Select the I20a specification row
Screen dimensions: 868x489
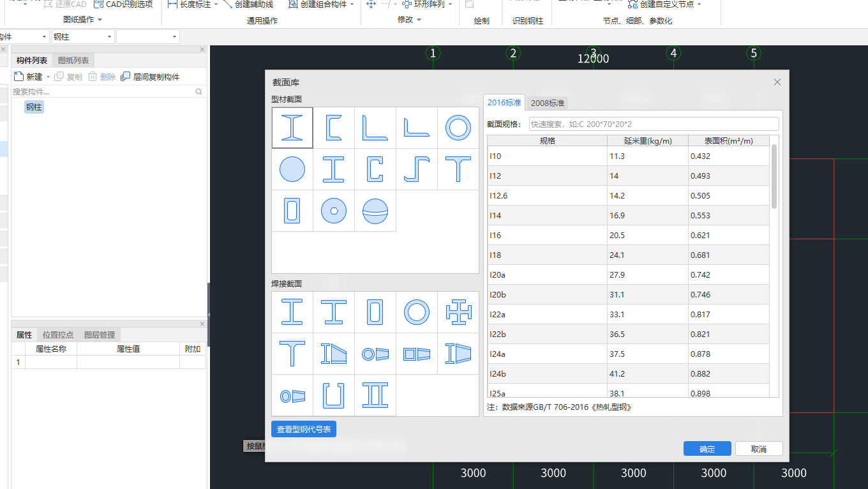click(629, 275)
